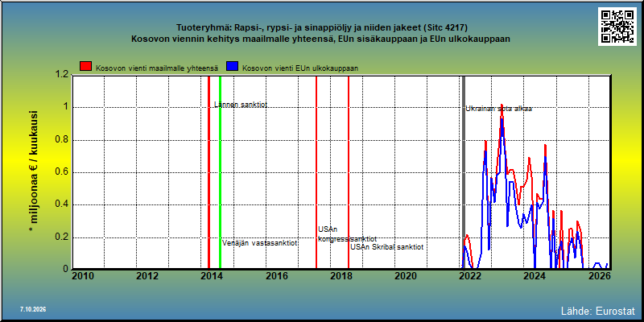Click the x-axis year label 2016
Image resolution: width=644 pixels, height=322 pixels.
(277, 276)
